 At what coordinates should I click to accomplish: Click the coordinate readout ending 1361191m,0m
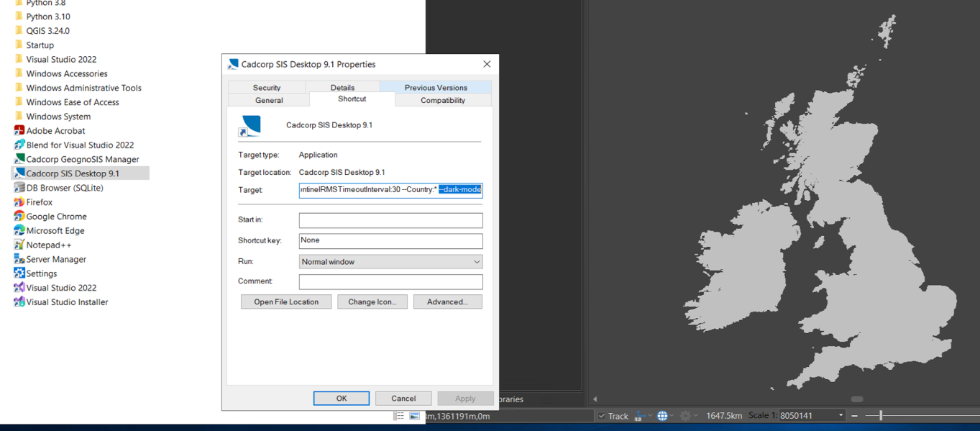pyautogui.click(x=457, y=416)
